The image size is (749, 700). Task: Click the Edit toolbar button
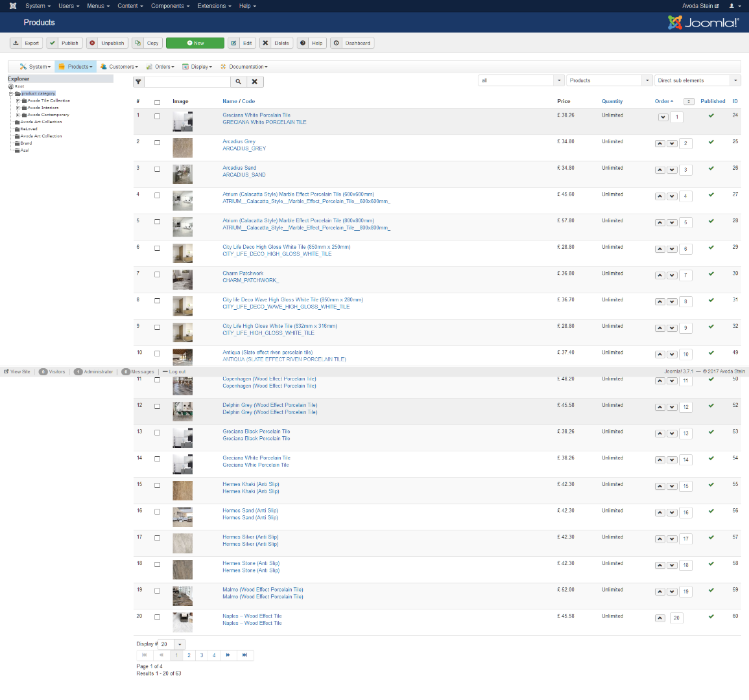click(x=242, y=43)
